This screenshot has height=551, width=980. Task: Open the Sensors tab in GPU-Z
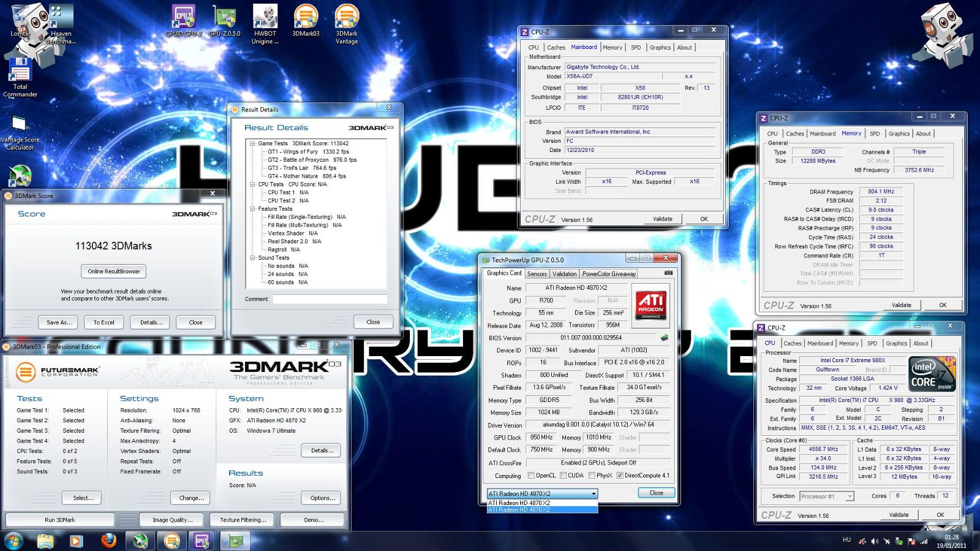click(537, 274)
